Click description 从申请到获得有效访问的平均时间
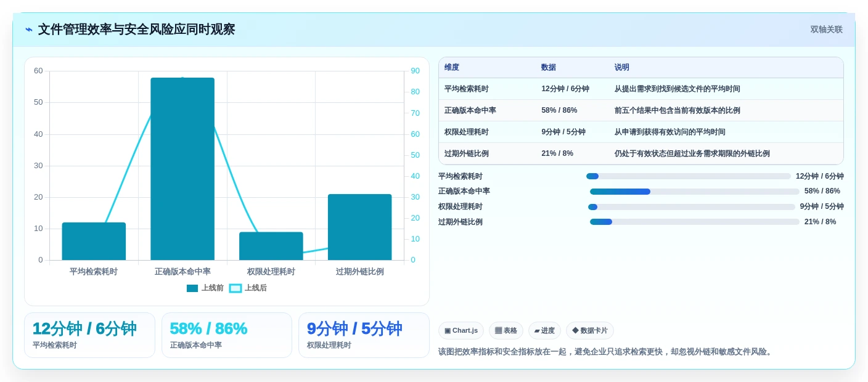 (x=670, y=132)
